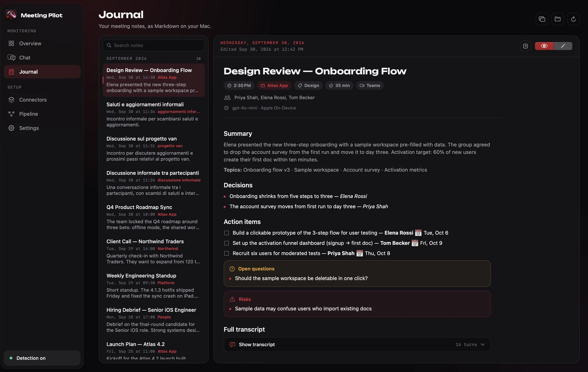
Task: Open Design Review — Onboarding Flow note
Action: coord(154,80)
